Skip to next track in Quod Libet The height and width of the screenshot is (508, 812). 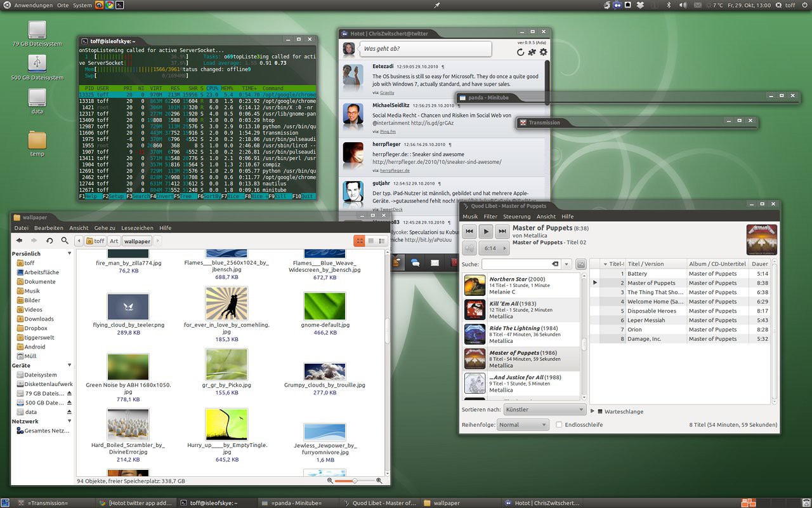502,232
